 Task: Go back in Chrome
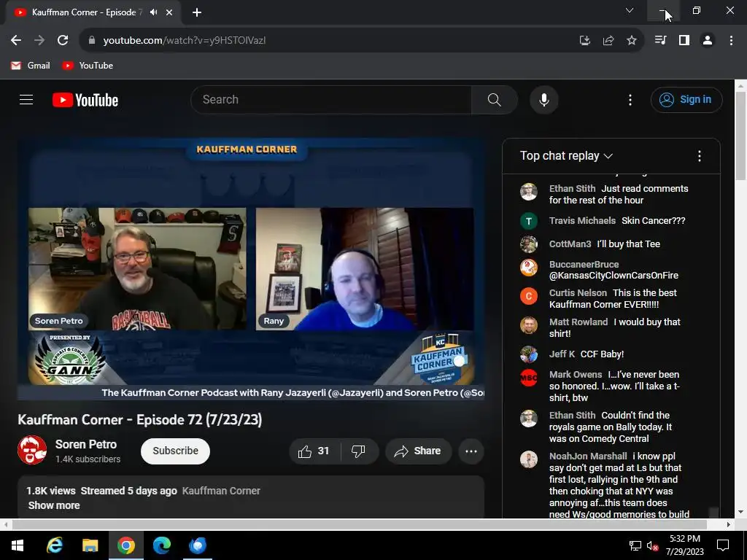(16, 41)
